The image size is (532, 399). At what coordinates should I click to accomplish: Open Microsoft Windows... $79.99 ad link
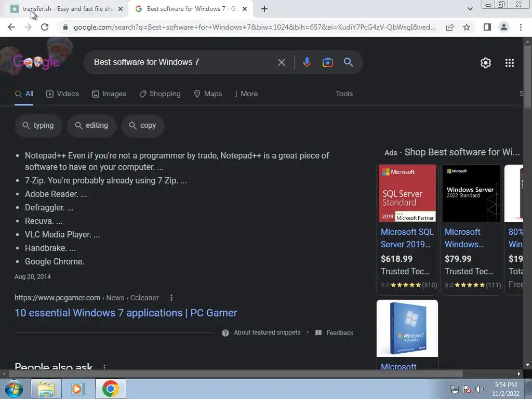[464, 238]
